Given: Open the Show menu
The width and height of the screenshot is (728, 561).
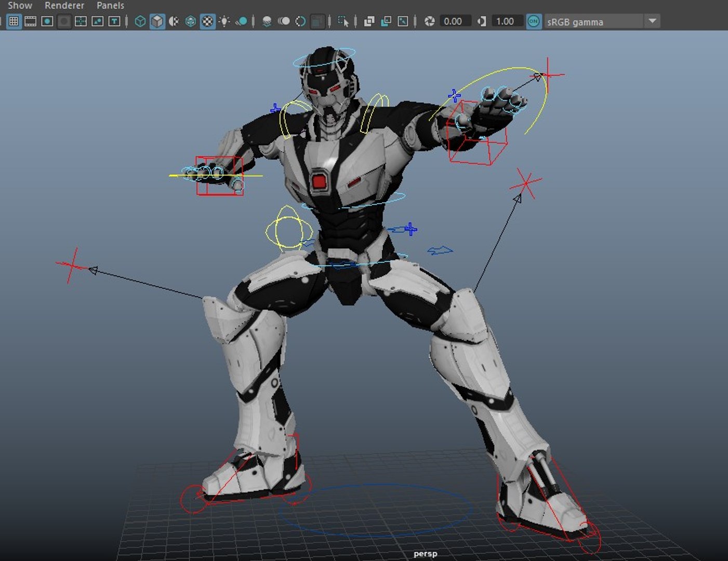Looking at the screenshot, I should 20,5.
